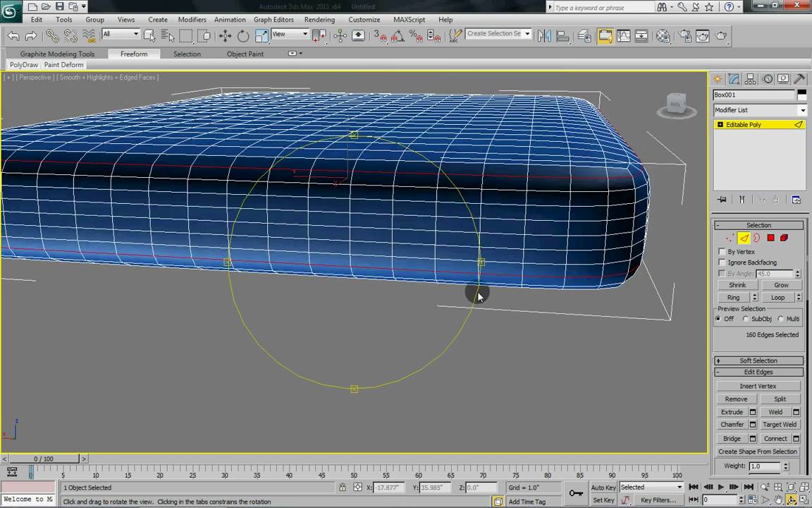Screen dimensions: 812x508
Task: Switch to the Object Paint tab
Action: tap(245, 54)
